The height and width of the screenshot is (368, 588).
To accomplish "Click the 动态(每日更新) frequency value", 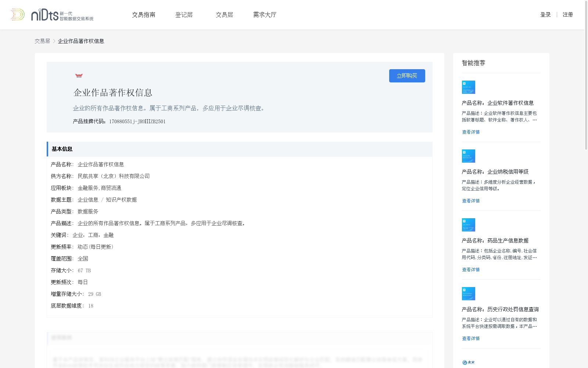I will coord(96,247).
